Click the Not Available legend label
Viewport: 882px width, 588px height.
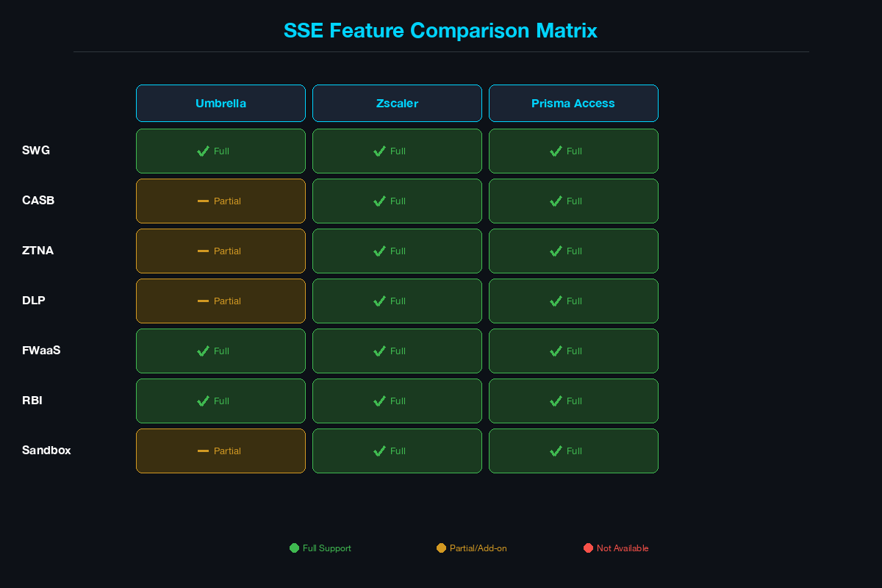click(x=623, y=548)
